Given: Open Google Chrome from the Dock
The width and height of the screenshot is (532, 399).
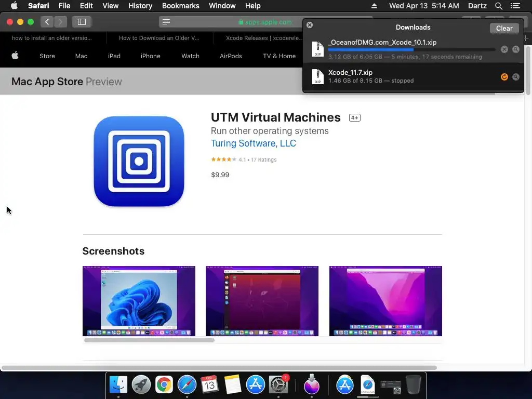Looking at the screenshot, I should tap(164, 385).
